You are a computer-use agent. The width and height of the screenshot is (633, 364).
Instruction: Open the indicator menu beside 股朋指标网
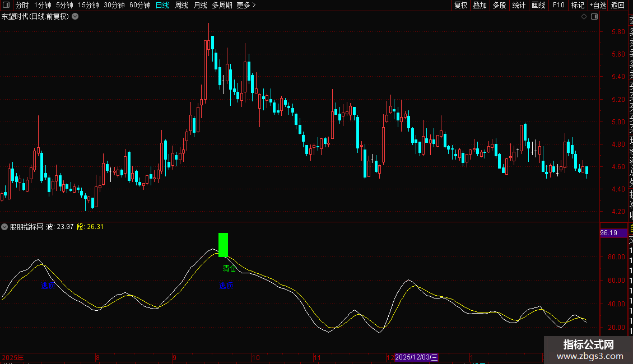pyautogui.click(x=4, y=227)
